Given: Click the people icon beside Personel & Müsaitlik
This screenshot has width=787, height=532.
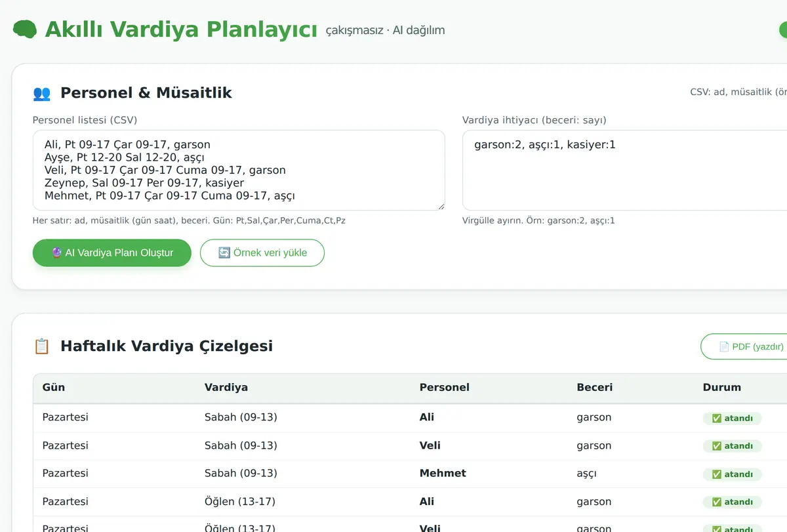Looking at the screenshot, I should [42, 93].
